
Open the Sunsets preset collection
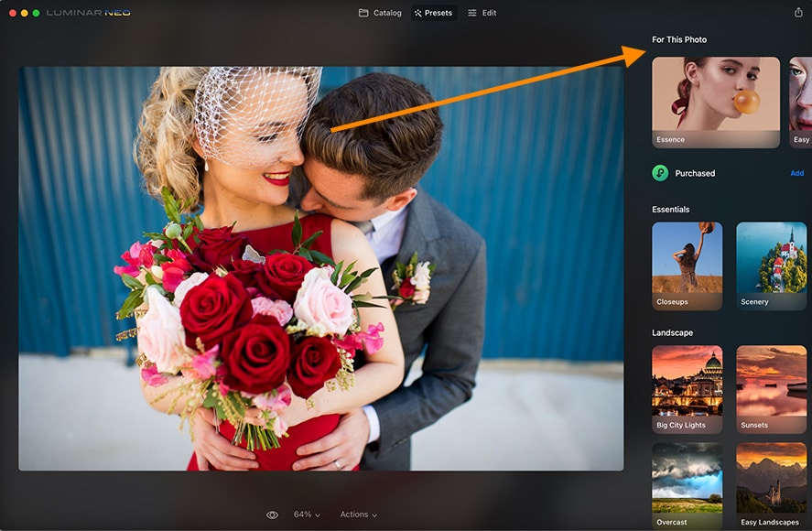771,390
